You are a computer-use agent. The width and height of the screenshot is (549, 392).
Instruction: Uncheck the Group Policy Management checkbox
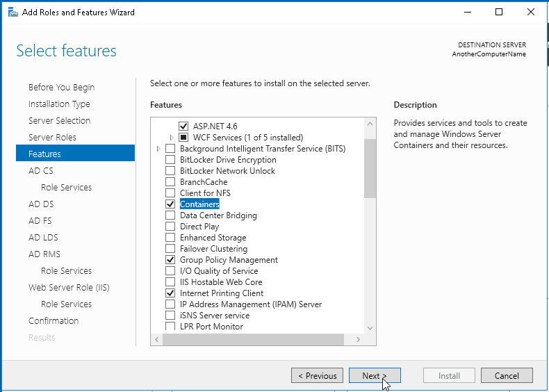[170, 260]
